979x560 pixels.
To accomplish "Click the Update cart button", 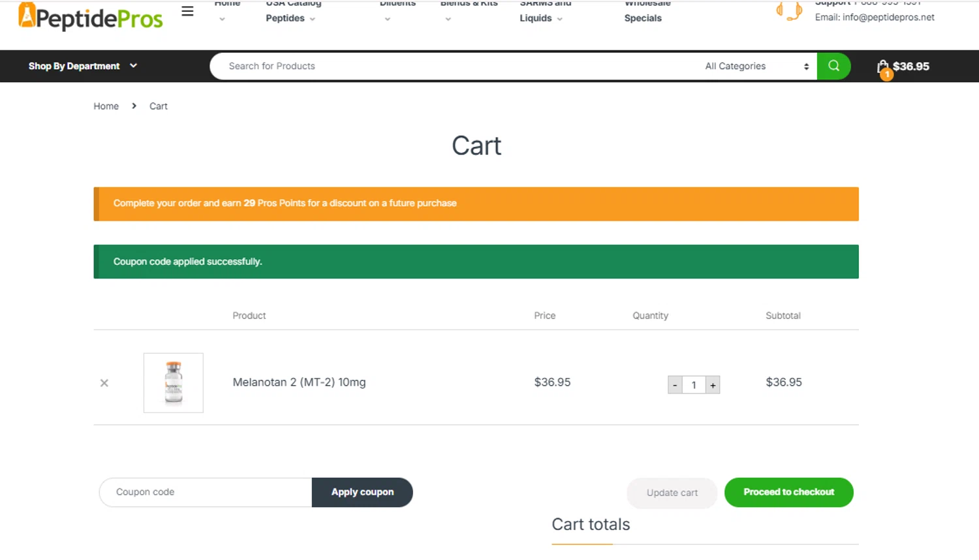I will point(672,493).
